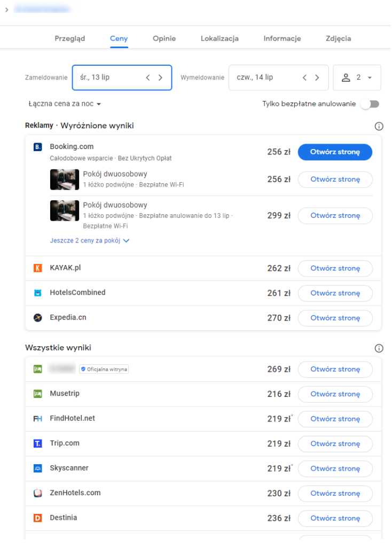Click the Expedia.cn logo icon
392x547 pixels.
[38, 317]
